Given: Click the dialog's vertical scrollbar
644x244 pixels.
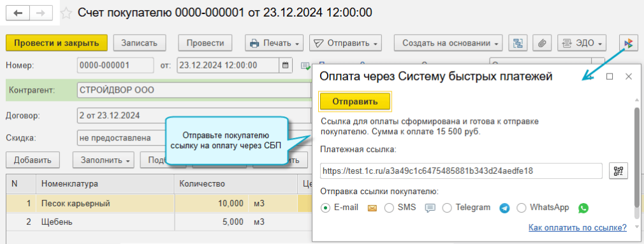Looking at the screenshot, I should (636, 164).
